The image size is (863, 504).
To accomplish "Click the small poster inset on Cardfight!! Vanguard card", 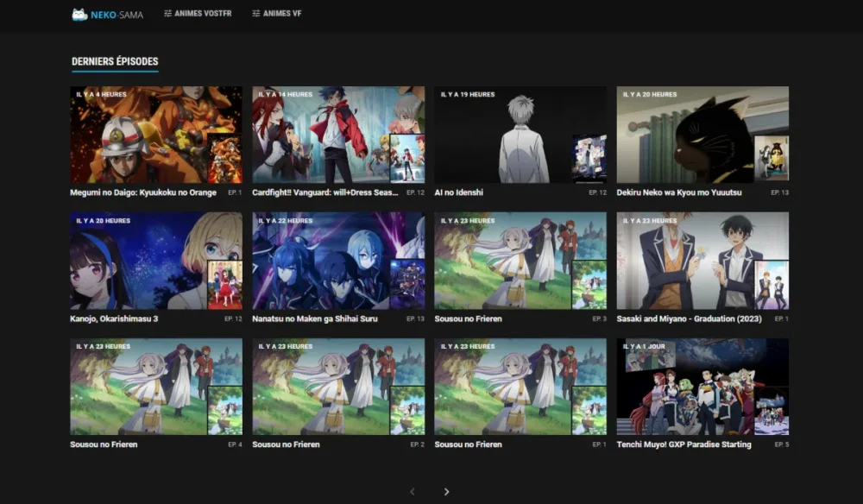I will pos(407,159).
